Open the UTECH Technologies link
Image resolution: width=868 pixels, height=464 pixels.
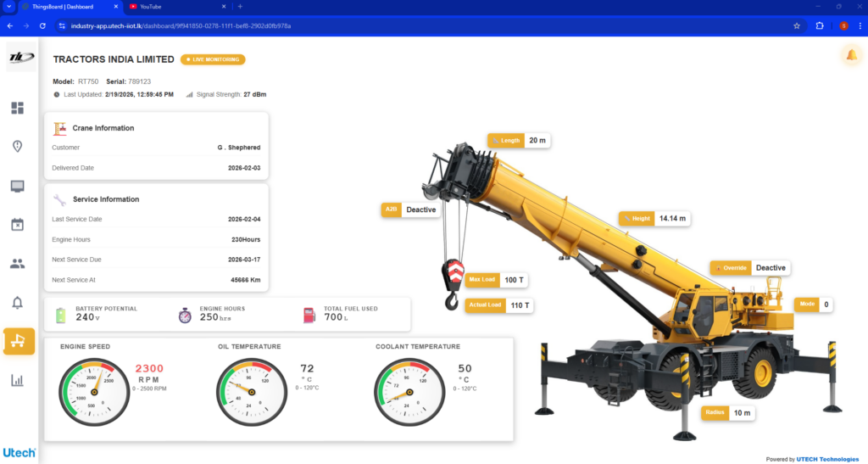pyautogui.click(x=827, y=459)
